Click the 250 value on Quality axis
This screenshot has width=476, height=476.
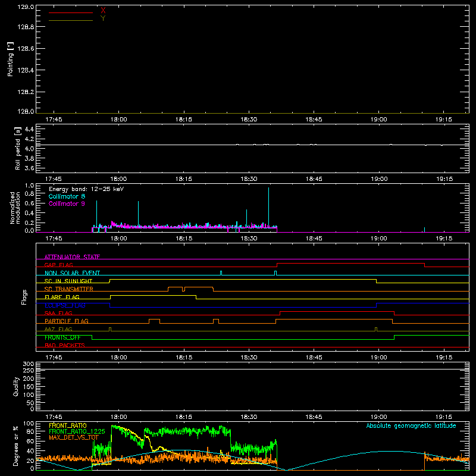pyautogui.click(x=29, y=370)
